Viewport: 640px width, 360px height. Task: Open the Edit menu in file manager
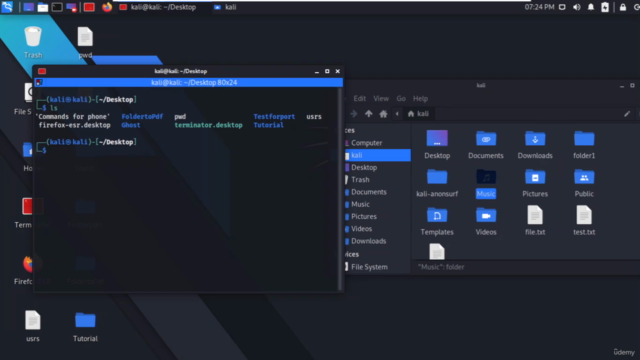point(359,98)
